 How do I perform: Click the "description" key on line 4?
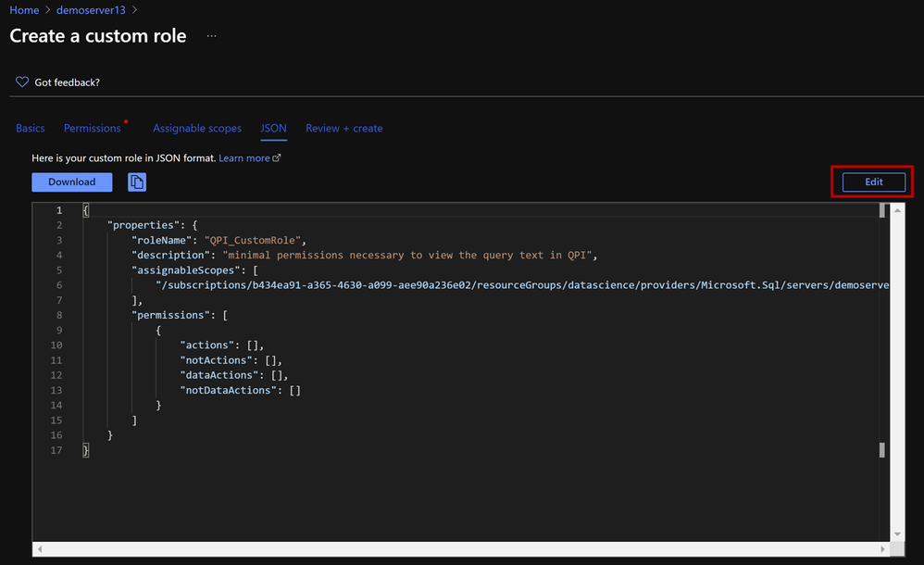pos(170,255)
